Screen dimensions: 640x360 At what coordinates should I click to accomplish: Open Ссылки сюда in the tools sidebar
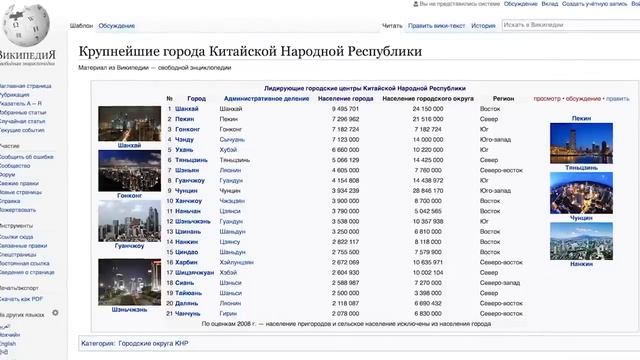pos(16,237)
